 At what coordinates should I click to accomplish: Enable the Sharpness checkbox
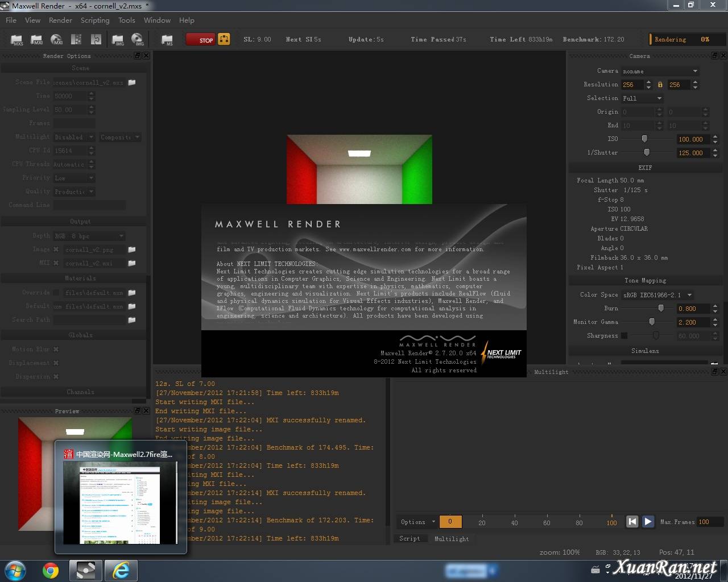point(624,336)
